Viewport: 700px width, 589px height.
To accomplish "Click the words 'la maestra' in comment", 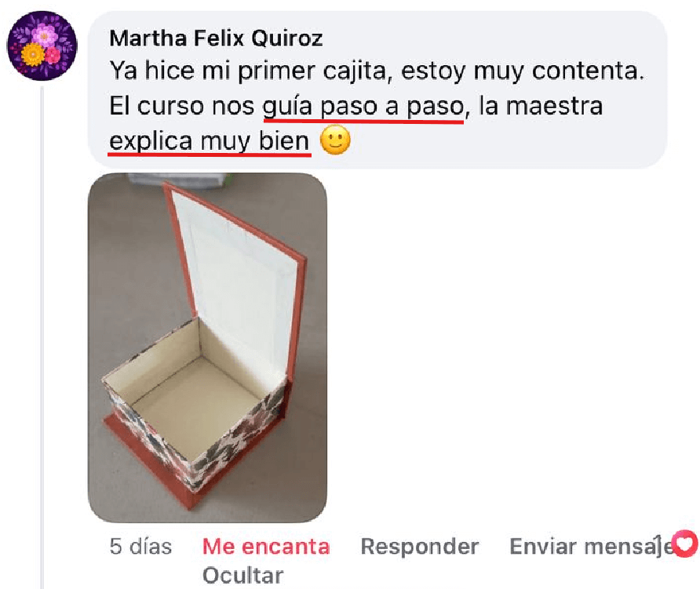I will pos(540,106).
